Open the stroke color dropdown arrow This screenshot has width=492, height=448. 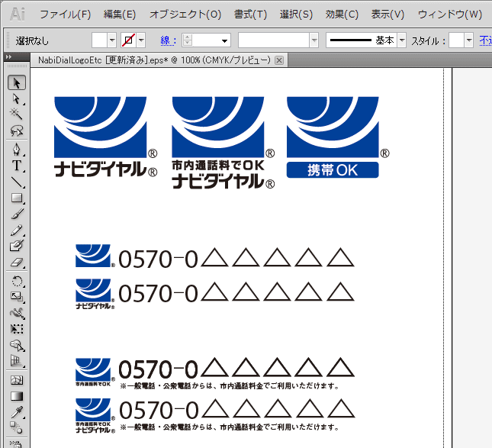(x=141, y=40)
